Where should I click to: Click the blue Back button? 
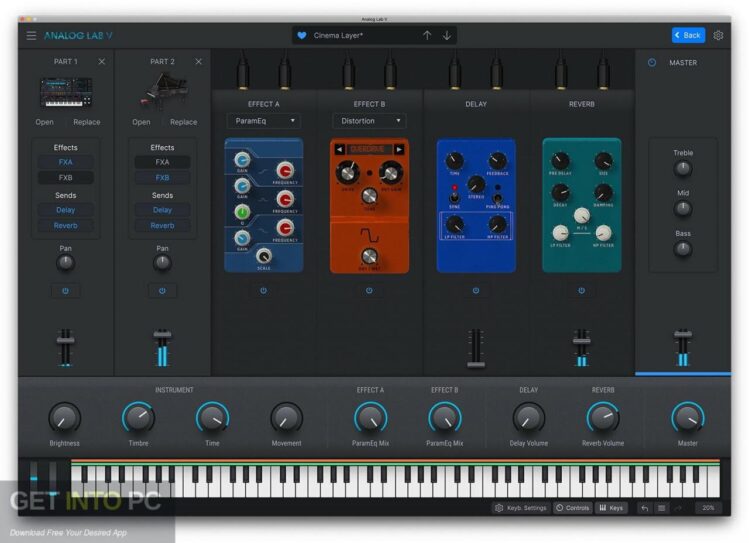point(688,35)
